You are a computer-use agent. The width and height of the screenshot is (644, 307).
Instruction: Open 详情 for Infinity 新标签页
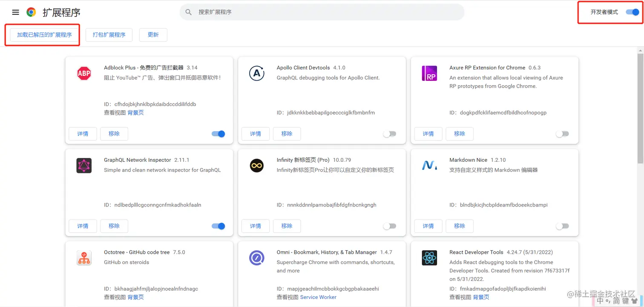click(256, 226)
